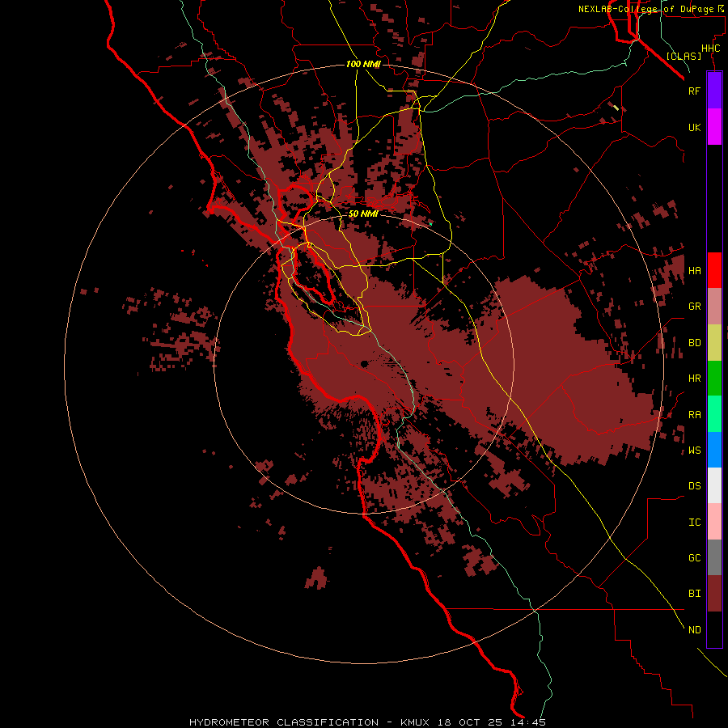Click the [CLAS] units label

[684, 56]
